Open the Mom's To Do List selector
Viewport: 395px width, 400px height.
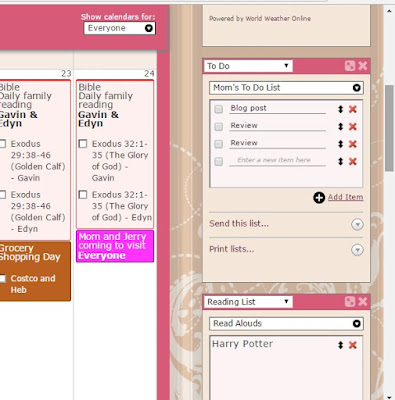pyautogui.click(x=286, y=88)
